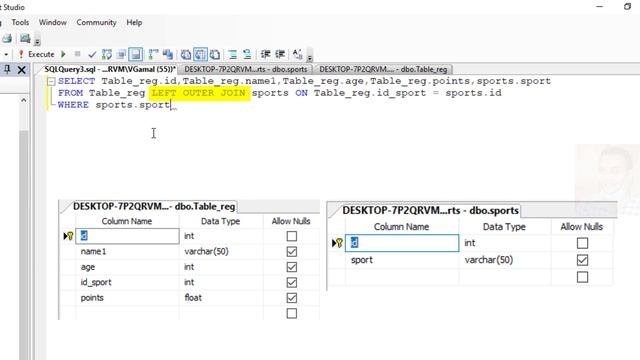
Task: Open the Query Options icon
Action: tap(121, 54)
